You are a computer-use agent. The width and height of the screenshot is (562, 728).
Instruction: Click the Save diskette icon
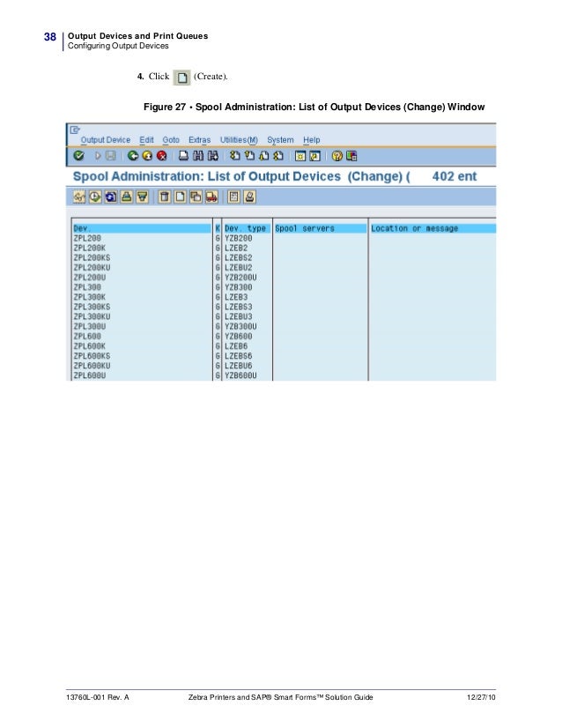click(110, 156)
